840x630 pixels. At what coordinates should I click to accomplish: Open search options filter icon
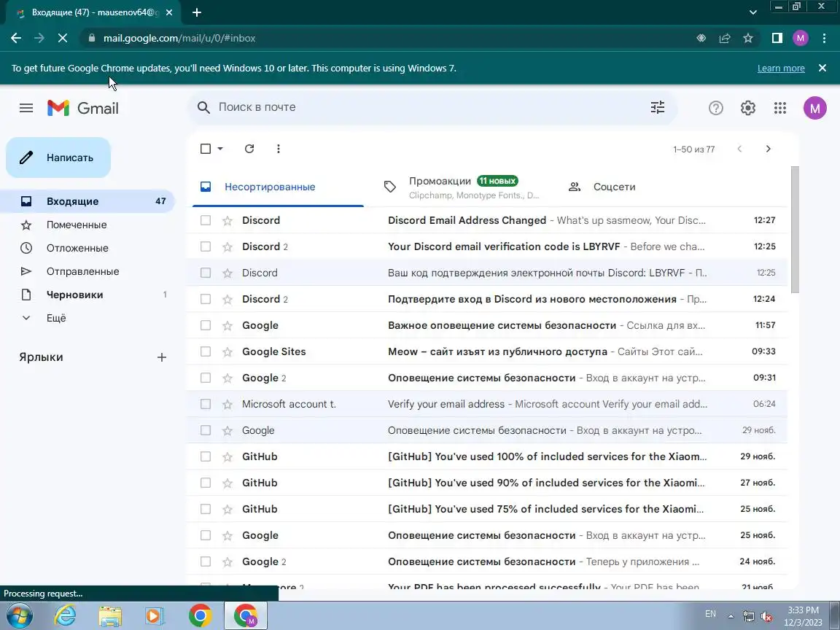point(657,107)
